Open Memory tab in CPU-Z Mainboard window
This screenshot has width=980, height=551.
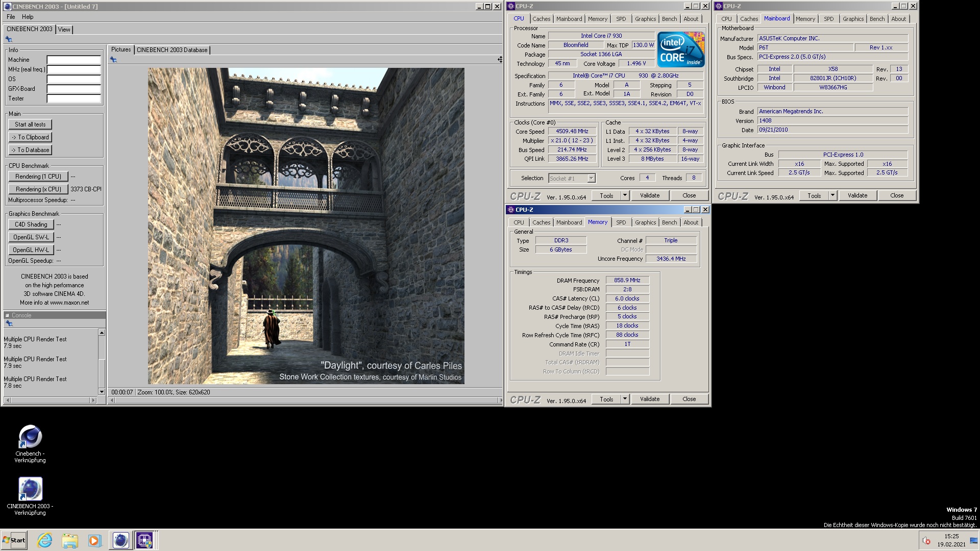[x=805, y=19]
